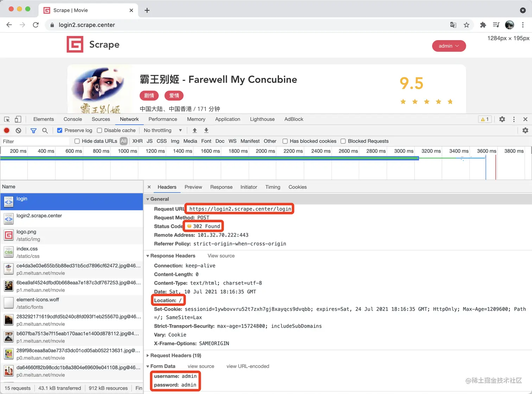The height and width of the screenshot is (394, 532).
Task: Stop recording the network log
Action: tap(7, 130)
